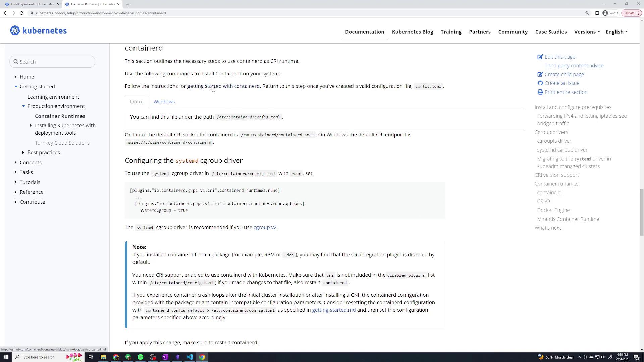644x362 pixels.
Task: Open the getting-started.md link
Action: click(333, 310)
